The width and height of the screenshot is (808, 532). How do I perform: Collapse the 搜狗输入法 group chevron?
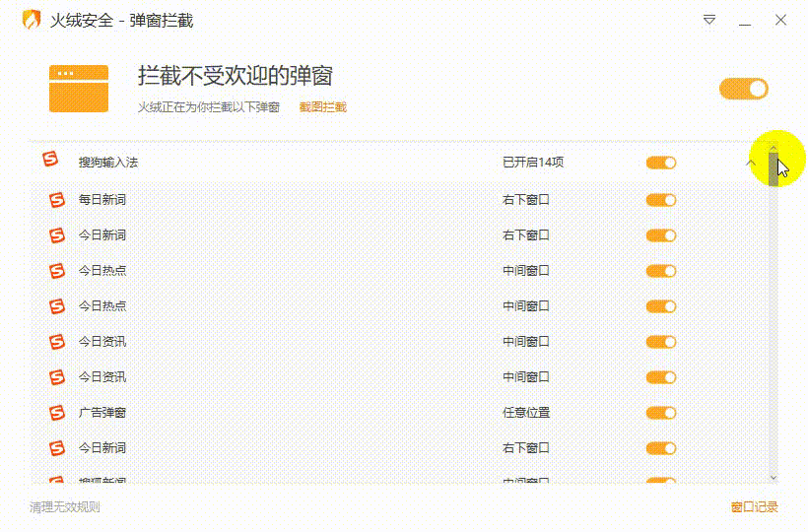750,163
